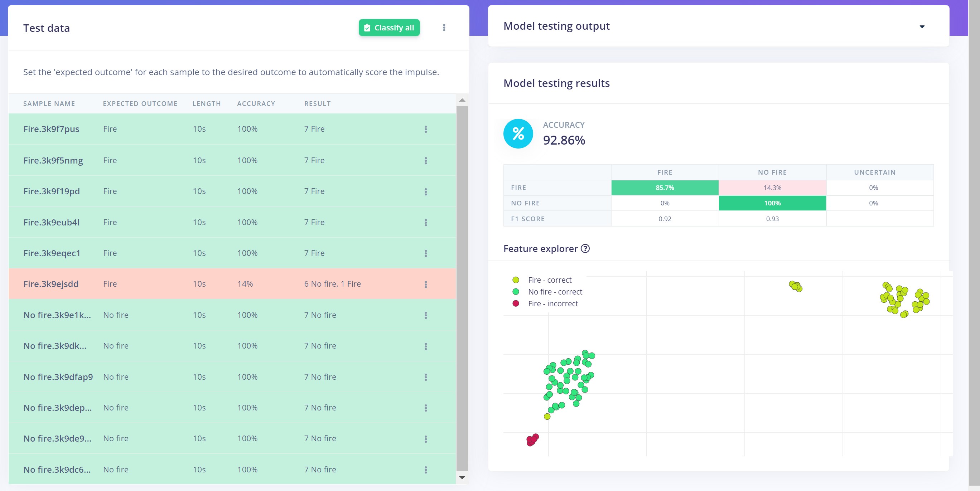Select the Fire.3k9f19pd sample name
The image size is (980, 491).
click(x=51, y=191)
